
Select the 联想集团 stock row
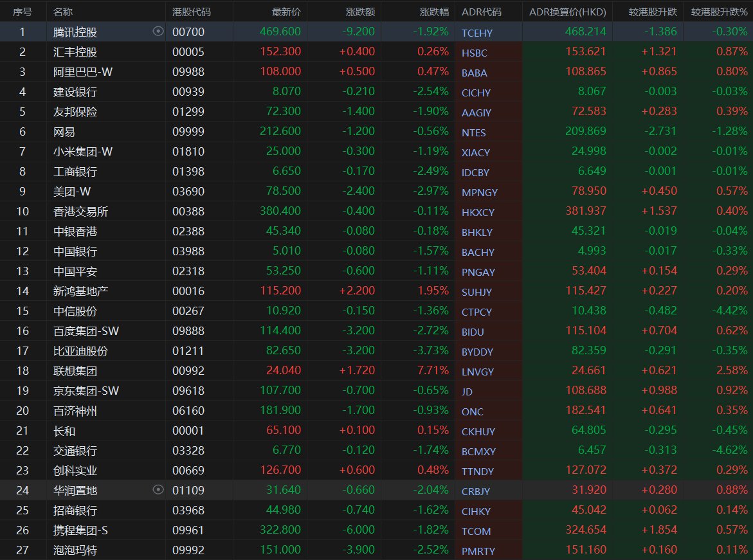click(377, 371)
